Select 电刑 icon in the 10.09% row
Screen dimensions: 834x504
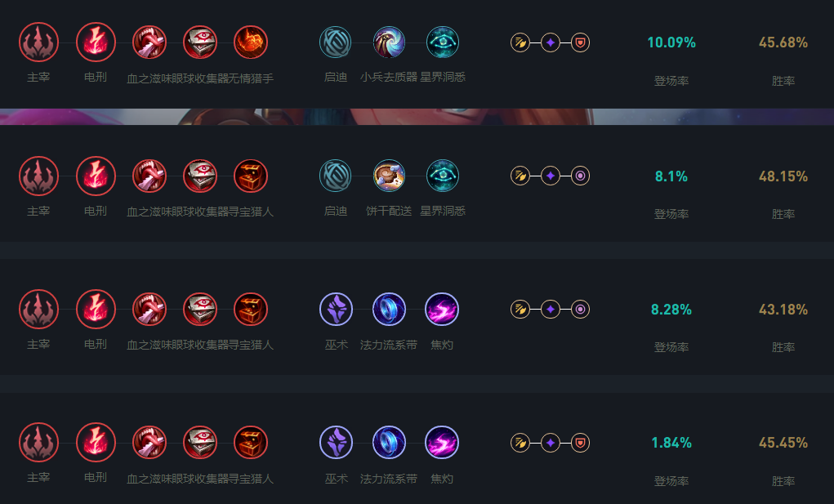(x=96, y=42)
